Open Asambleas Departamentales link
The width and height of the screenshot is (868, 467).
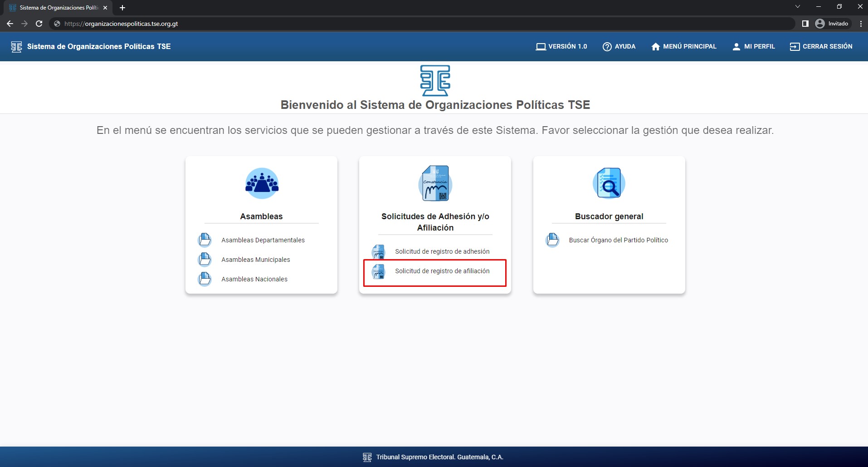tap(263, 240)
